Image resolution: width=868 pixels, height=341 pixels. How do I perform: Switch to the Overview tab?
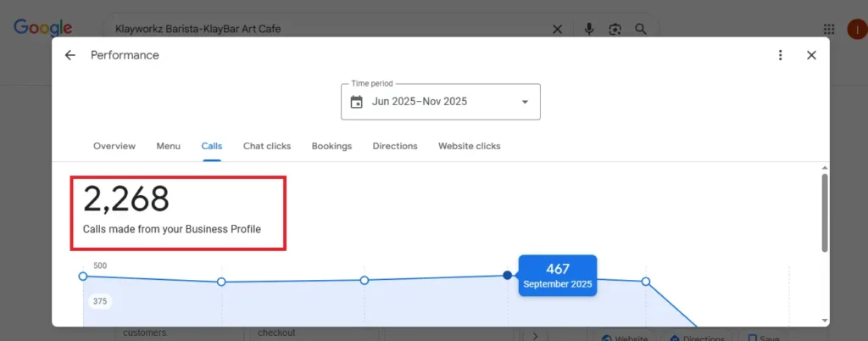pyautogui.click(x=114, y=146)
